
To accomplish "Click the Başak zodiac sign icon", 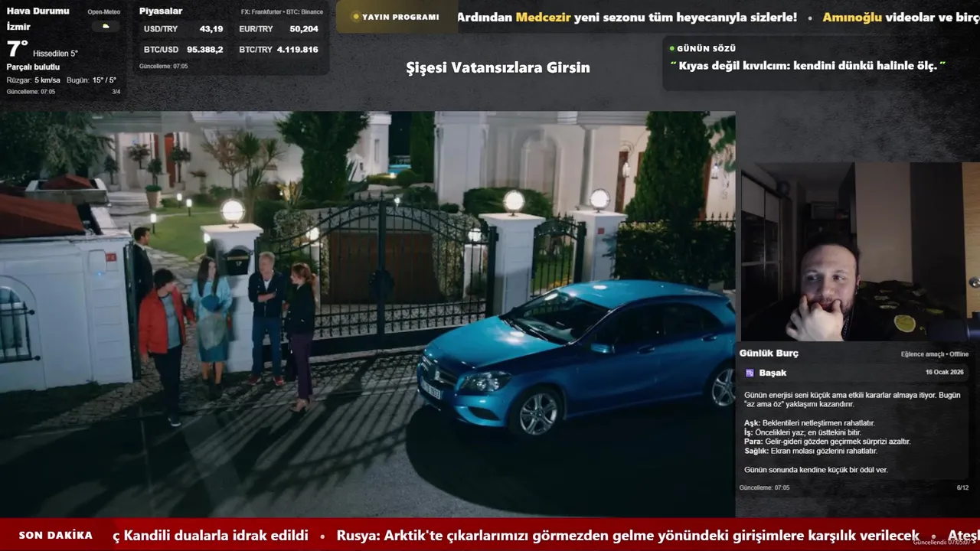I will pos(750,373).
